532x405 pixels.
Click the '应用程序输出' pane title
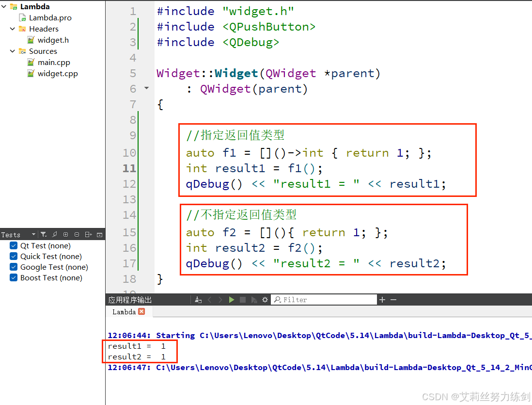(x=130, y=300)
